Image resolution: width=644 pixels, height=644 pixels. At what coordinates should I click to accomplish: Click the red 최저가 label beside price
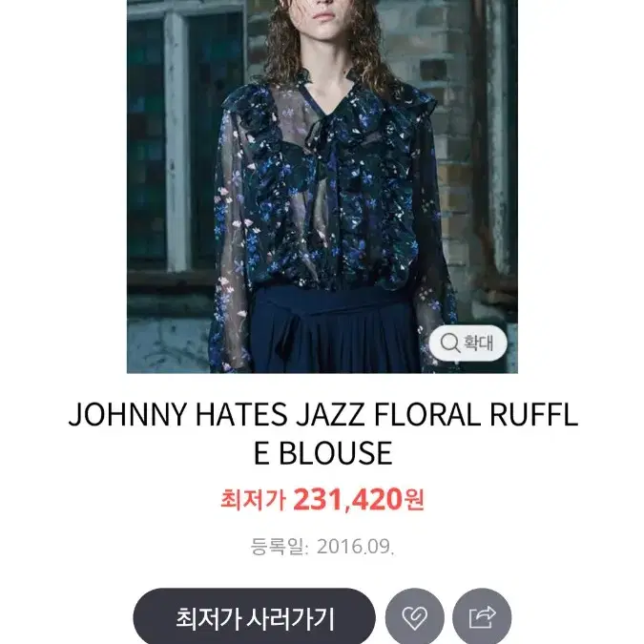tap(253, 500)
